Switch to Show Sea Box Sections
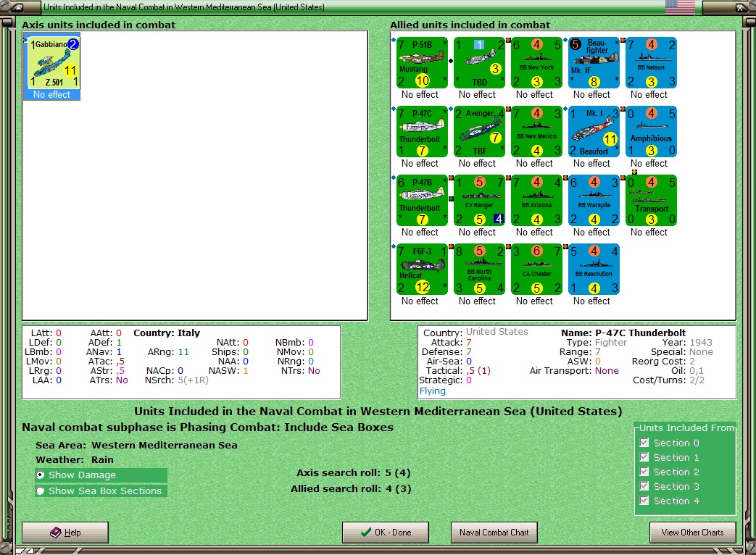Screen dimensions: 756x555 point(41,491)
